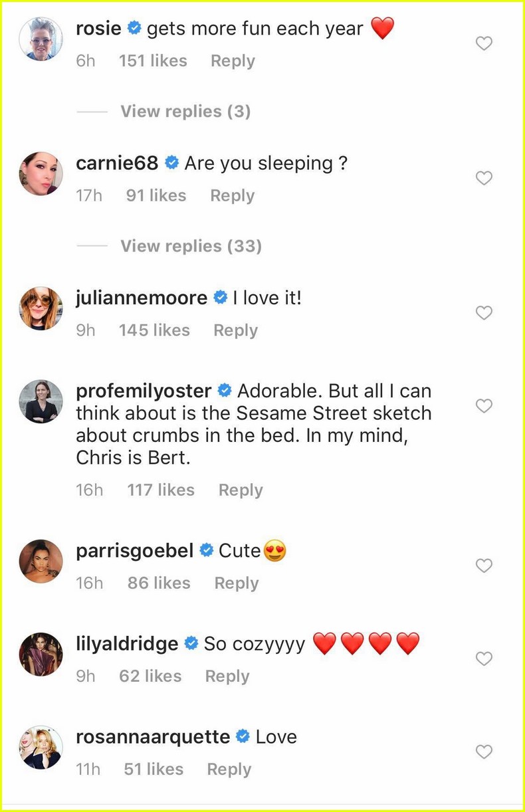525x812 pixels.
Task: Reply to rosie's comment
Action: coord(233,61)
